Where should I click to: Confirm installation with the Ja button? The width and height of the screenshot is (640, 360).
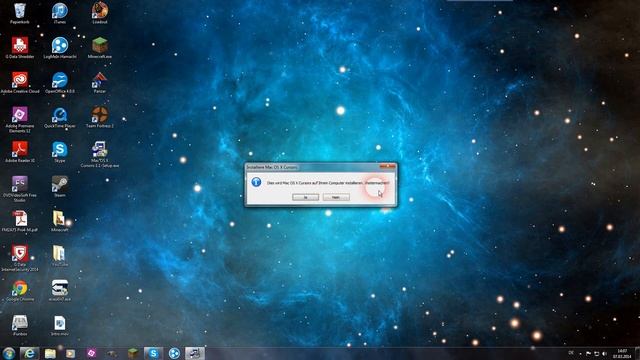coord(305,197)
